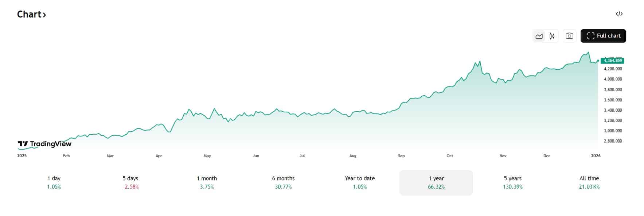This screenshot has height=216, width=644.
Task: Enable the Year to date timeframe
Action: [359, 182]
